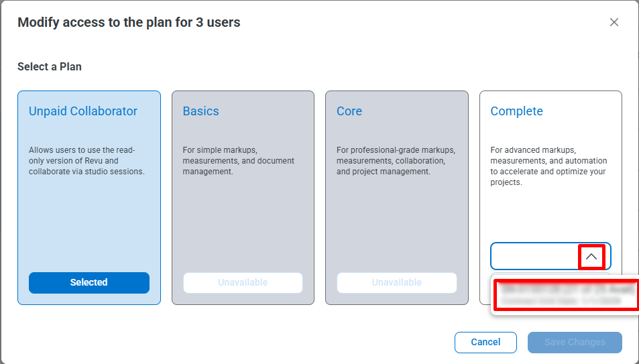Image resolution: width=639 pixels, height=364 pixels.
Task: Click the Complete plan dropdown field
Action: (x=534, y=256)
